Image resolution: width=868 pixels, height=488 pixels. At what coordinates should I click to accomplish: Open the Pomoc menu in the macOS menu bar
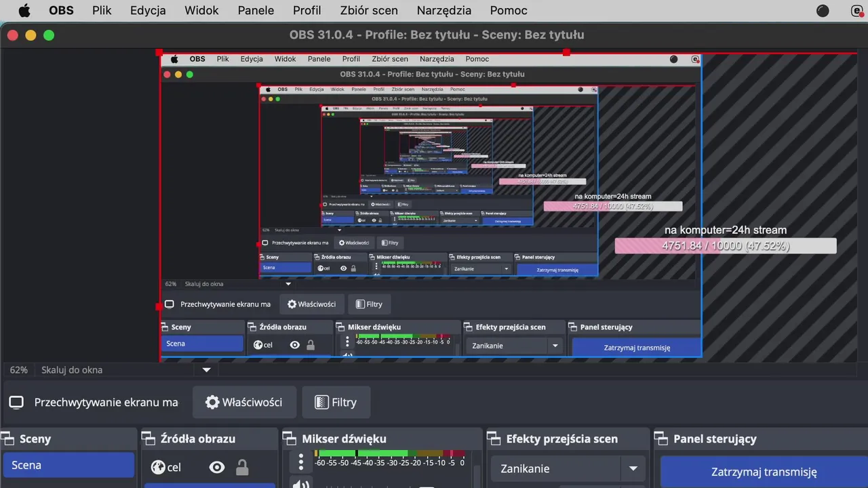click(509, 10)
